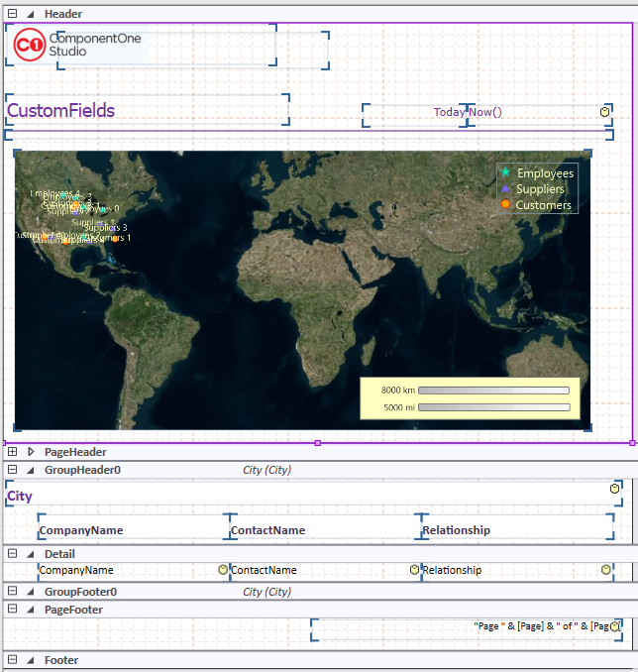Select the ContactName column header label
Screen dimensions: 638x672
(x=268, y=530)
